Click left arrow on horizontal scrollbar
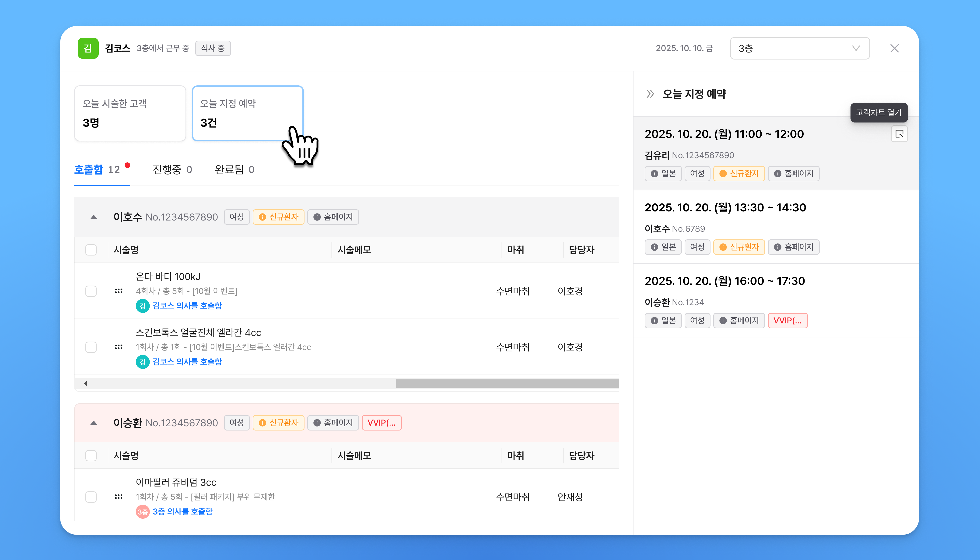980x560 pixels. [x=85, y=383]
